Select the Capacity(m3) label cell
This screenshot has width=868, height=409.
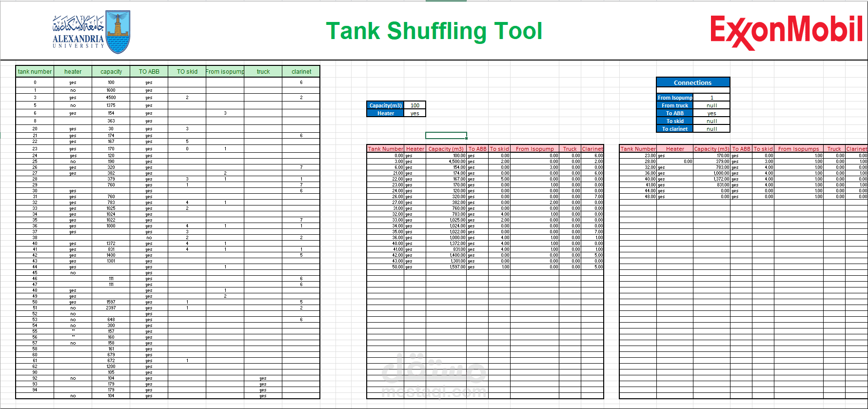click(x=385, y=105)
